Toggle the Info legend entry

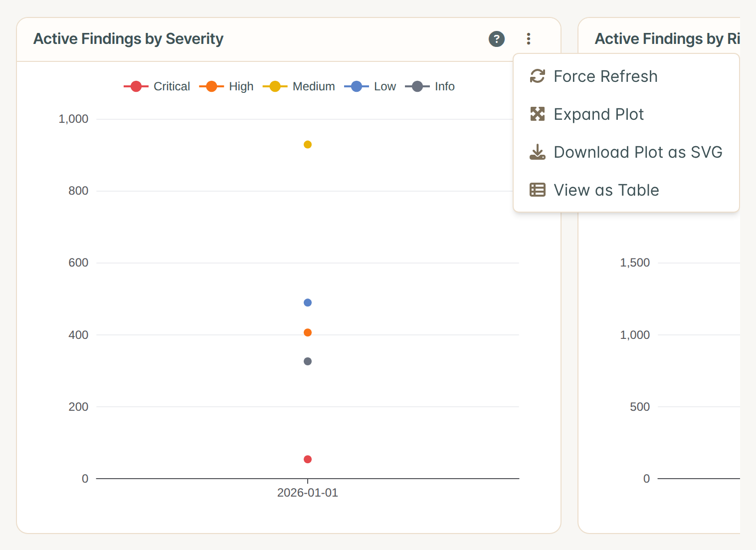(430, 86)
